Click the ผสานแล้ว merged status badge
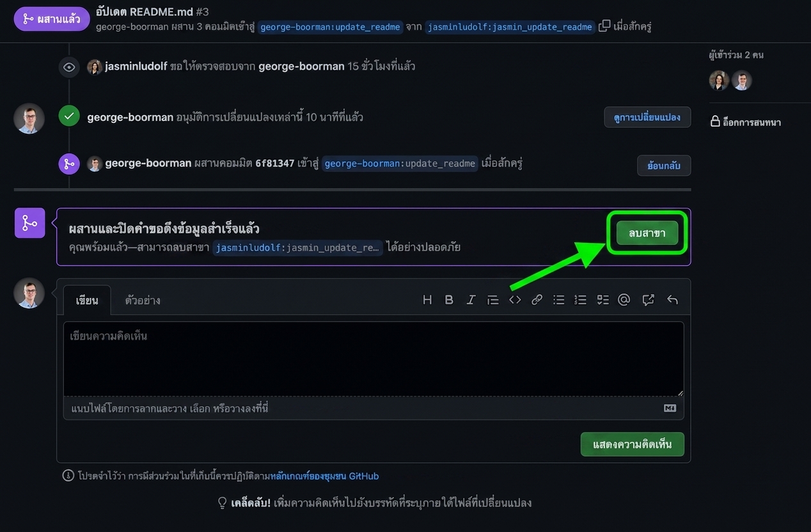The width and height of the screenshot is (811, 532). click(51, 19)
